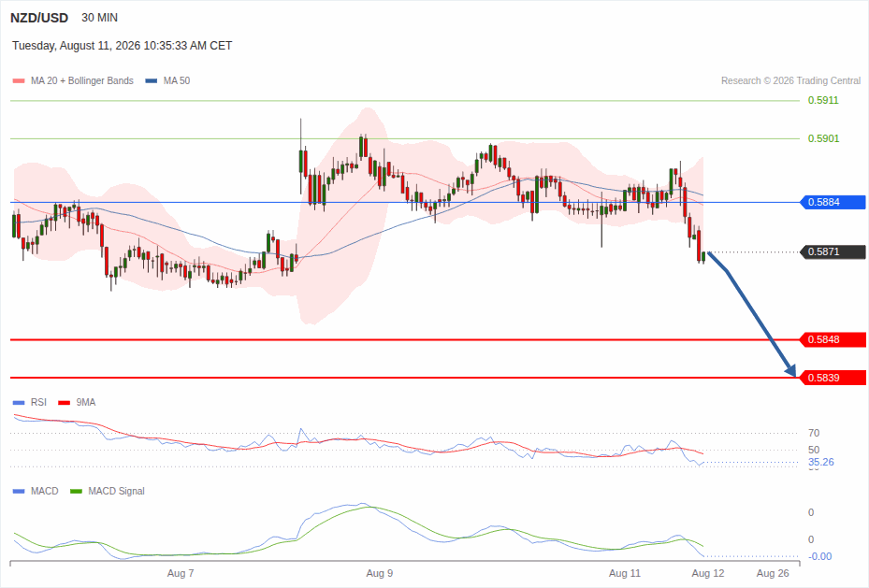Click the MACD legend label

[x=44, y=491]
